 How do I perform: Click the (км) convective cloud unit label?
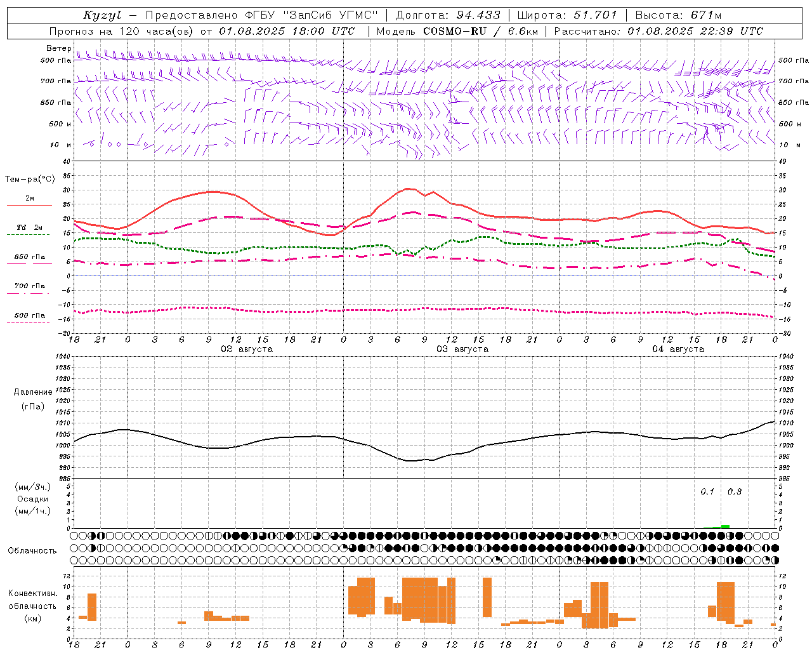(33, 618)
